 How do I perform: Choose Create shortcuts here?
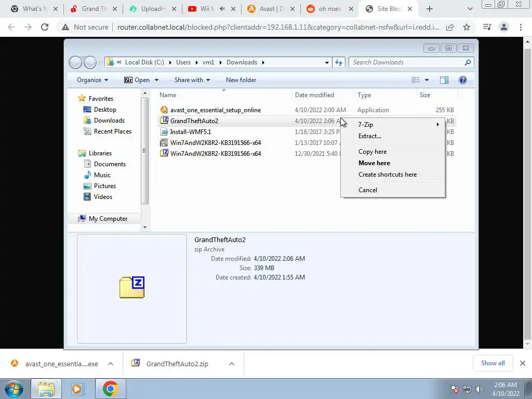click(x=393, y=175)
